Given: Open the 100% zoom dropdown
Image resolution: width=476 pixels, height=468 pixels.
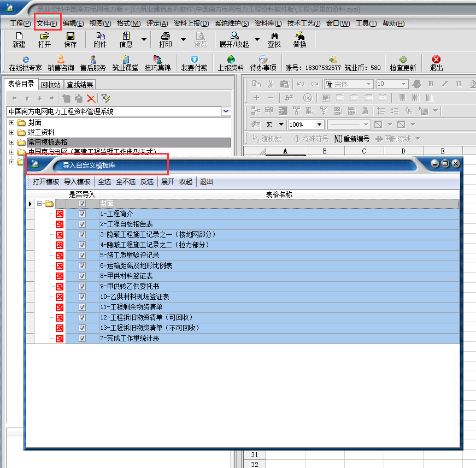Looking at the screenshot, I should (319, 125).
